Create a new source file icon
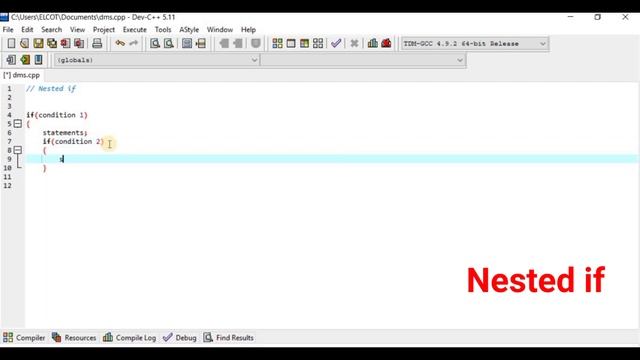 [11, 43]
